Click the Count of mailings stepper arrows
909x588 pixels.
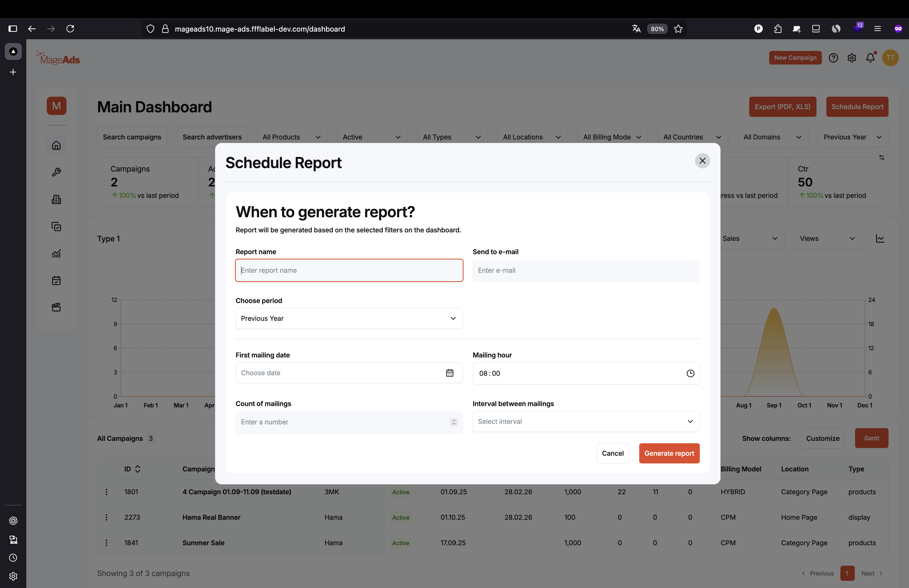tap(453, 422)
